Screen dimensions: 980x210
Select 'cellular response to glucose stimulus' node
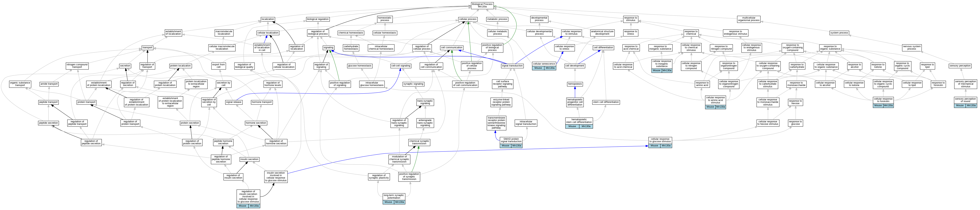click(x=660, y=142)
